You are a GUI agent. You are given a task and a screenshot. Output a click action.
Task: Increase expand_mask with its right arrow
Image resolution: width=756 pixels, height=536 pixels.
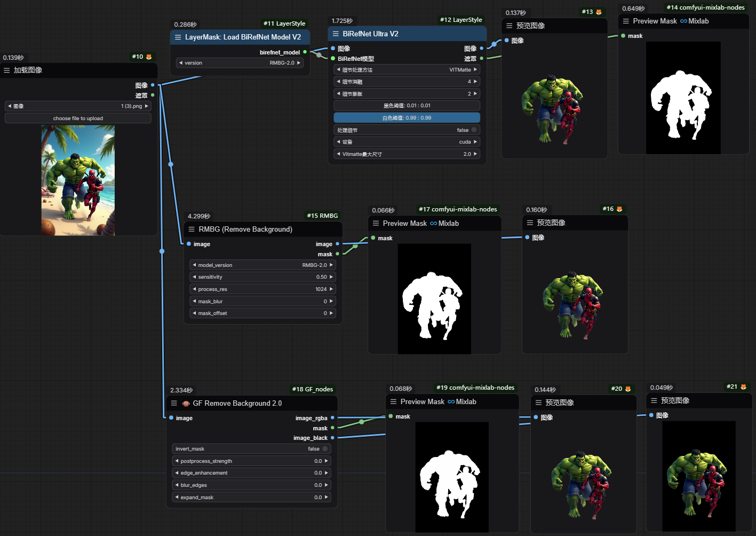click(x=327, y=497)
